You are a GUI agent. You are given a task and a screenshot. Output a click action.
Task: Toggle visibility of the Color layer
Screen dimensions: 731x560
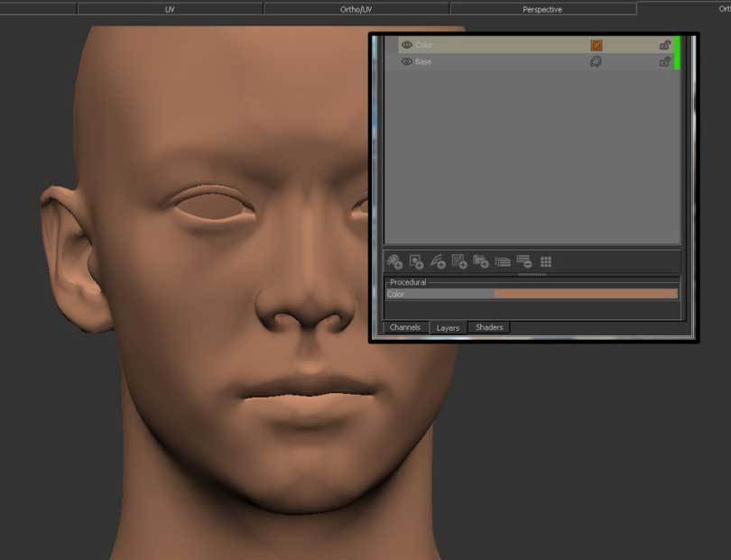(406, 45)
